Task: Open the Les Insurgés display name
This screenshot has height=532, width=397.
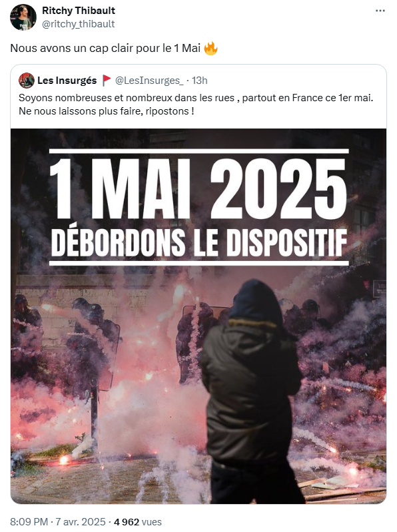Action: [67, 81]
